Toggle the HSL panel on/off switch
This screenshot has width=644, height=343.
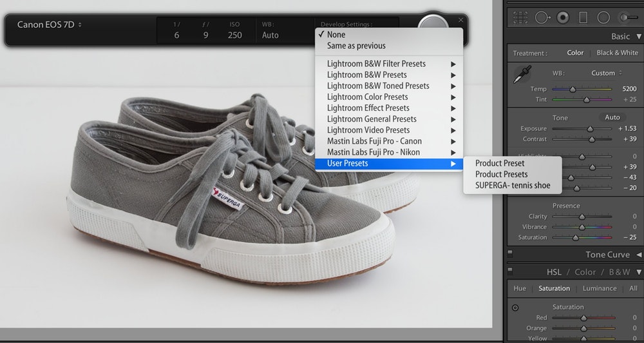coord(510,271)
